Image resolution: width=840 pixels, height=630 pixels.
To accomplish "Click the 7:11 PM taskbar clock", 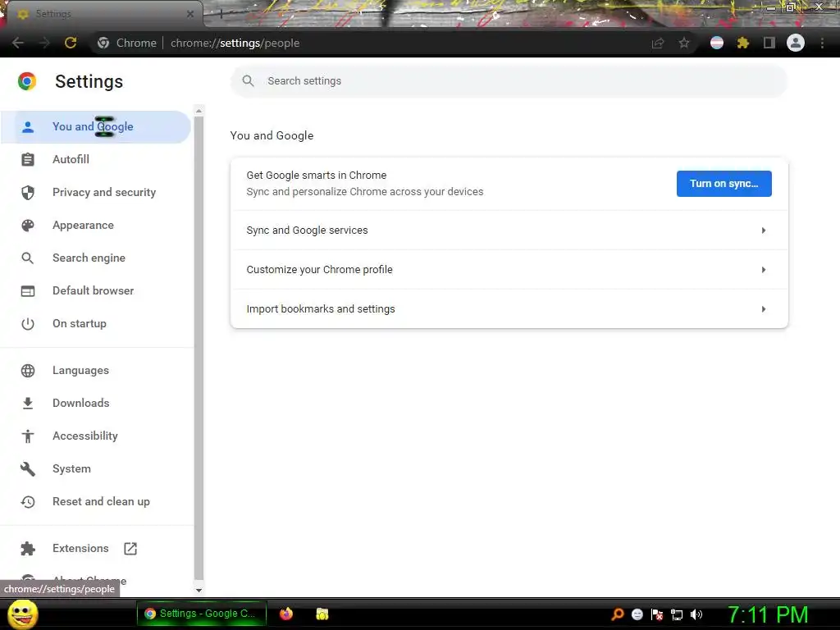I will coord(768,614).
